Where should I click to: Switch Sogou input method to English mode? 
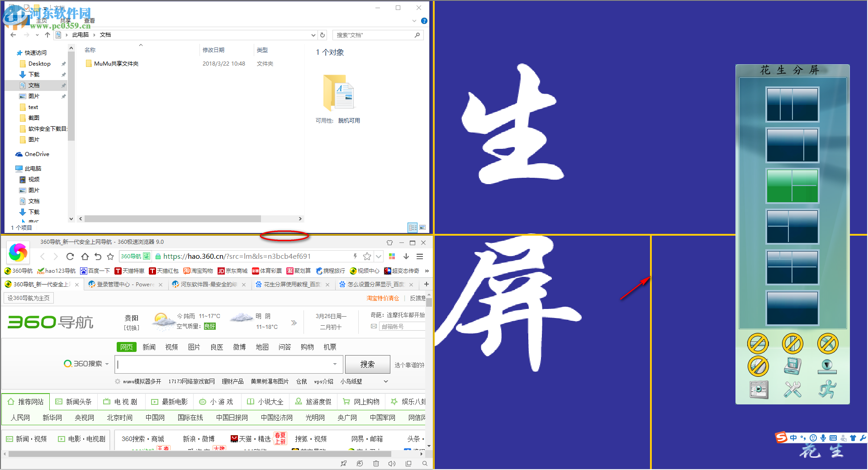tap(793, 438)
